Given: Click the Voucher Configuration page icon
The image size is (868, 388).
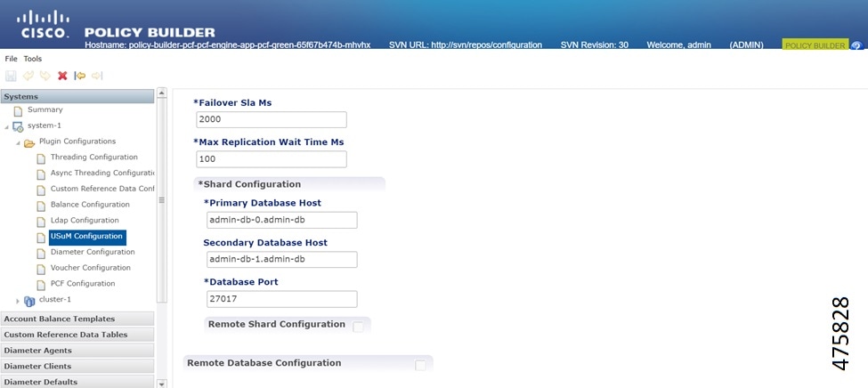Looking at the screenshot, I should (x=41, y=270).
